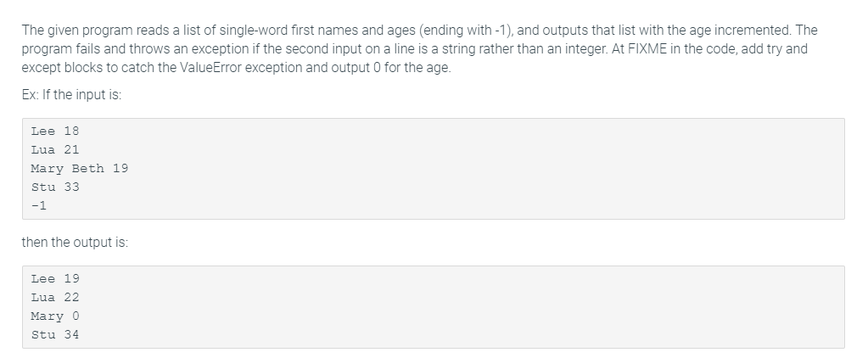This screenshot has height=358, width=868.
Task: Click the word "ValueError" in the description
Action: 210,68
